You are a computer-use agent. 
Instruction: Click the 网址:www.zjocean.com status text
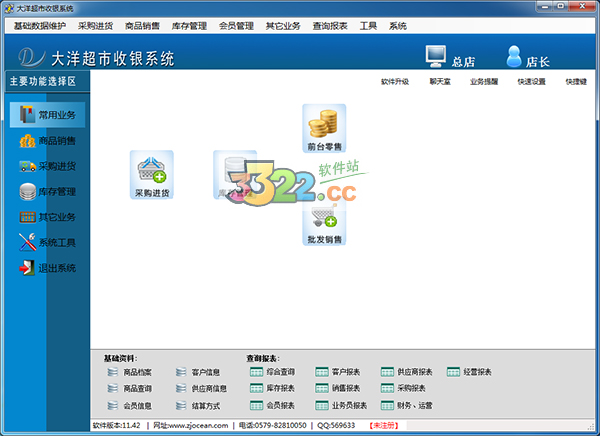click(x=191, y=425)
